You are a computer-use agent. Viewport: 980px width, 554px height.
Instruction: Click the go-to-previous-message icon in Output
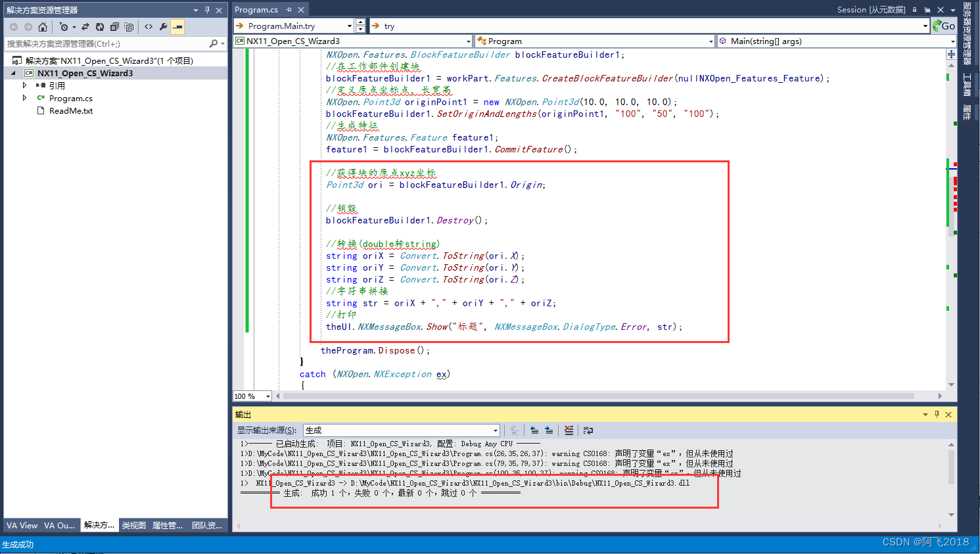pos(534,430)
